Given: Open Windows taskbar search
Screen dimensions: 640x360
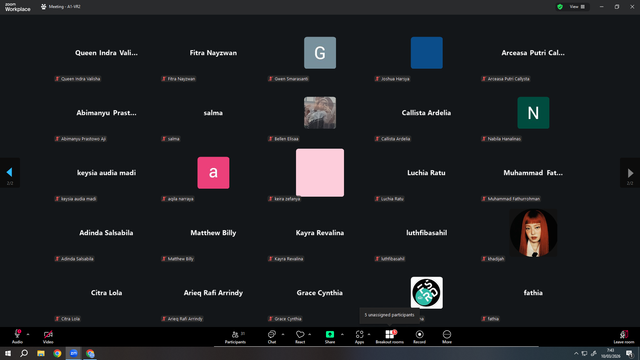Looking at the screenshot, I should (x=24, y=353).
